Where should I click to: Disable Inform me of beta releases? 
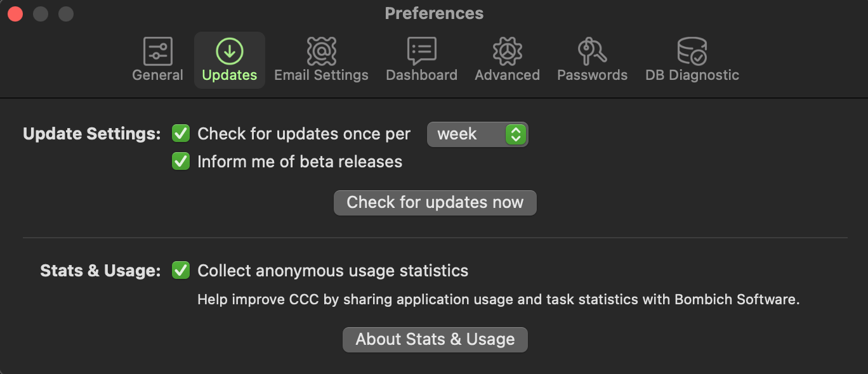[181, 162]
